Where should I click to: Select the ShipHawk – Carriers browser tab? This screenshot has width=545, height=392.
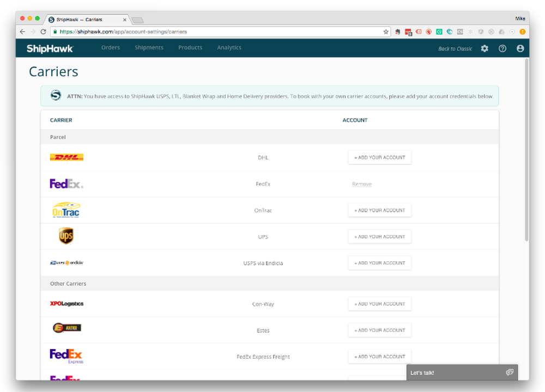(86, 20)
